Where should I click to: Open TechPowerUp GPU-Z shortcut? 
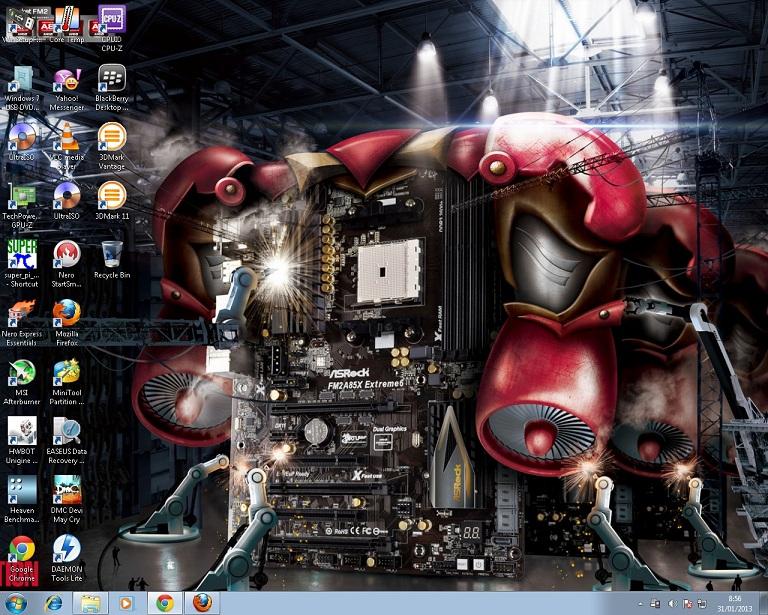click(x=22, y=206)
